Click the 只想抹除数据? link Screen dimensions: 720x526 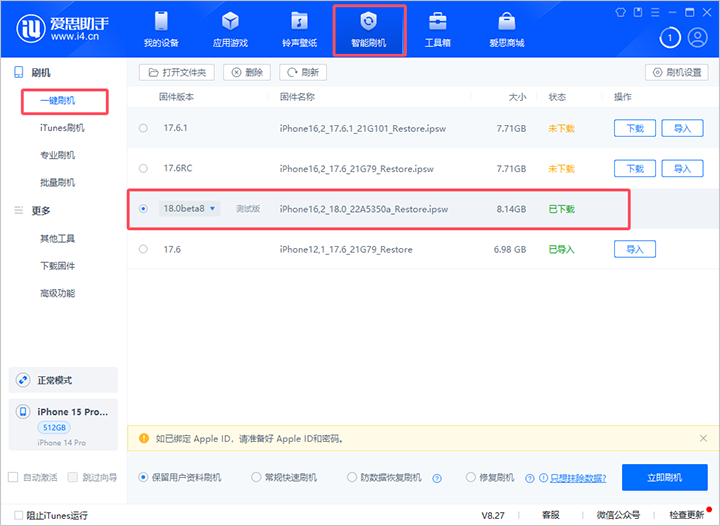click(575, 478)
